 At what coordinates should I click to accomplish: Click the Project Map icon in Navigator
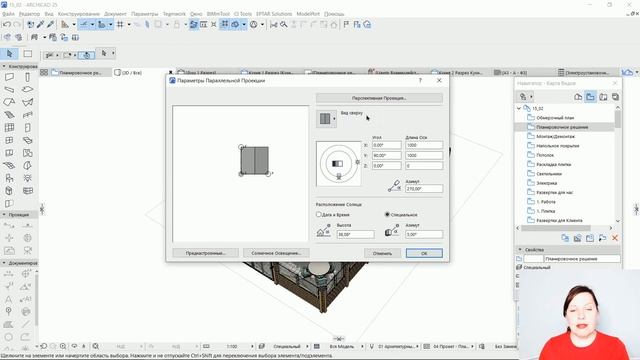pos(578,97)
